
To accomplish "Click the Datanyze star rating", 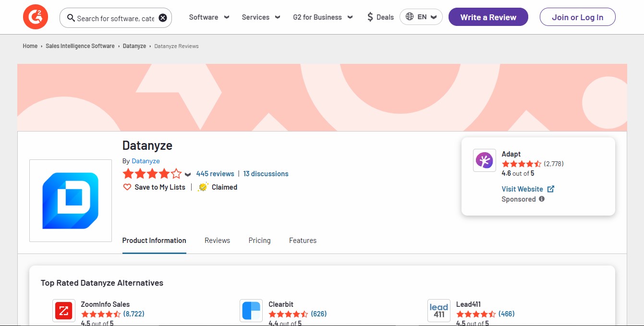I will click(x=152, y=174).
